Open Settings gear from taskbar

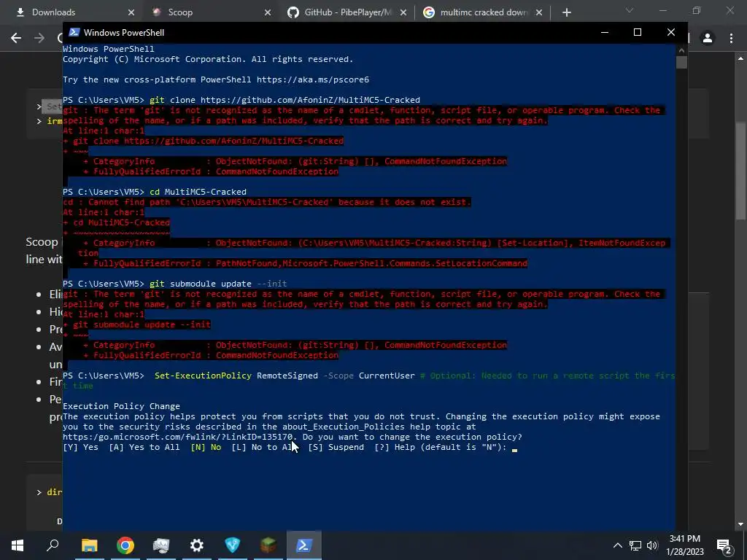point(197,545)
